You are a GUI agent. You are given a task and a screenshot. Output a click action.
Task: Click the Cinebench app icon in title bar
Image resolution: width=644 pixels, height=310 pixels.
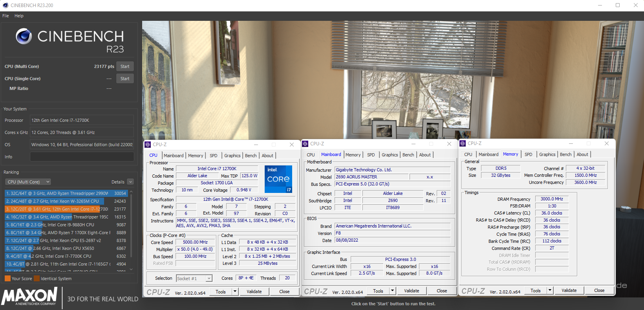point(5,5)
